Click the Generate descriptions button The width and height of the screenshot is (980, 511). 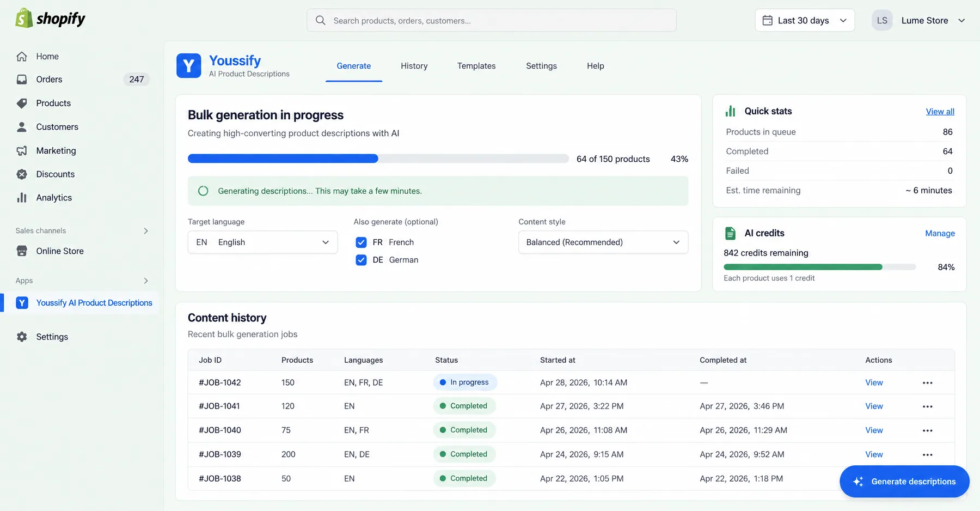pos(904,482)
